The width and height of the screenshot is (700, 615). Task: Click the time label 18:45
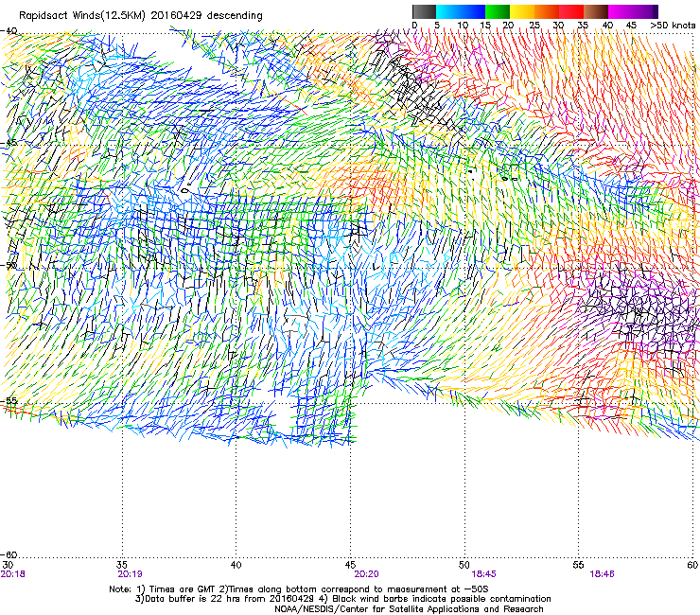[x=483, y=574]
